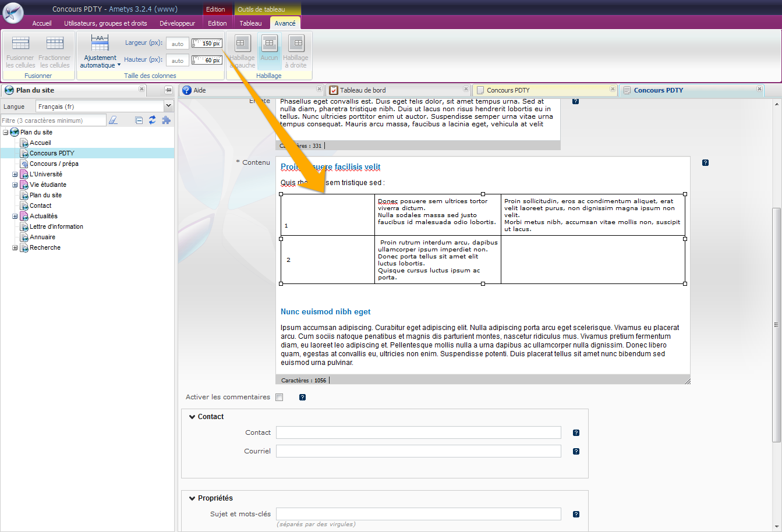The height and width of the screenshot is (532, 782).
Task: Open the Langue dropdown list
Action: click(168, 107)
